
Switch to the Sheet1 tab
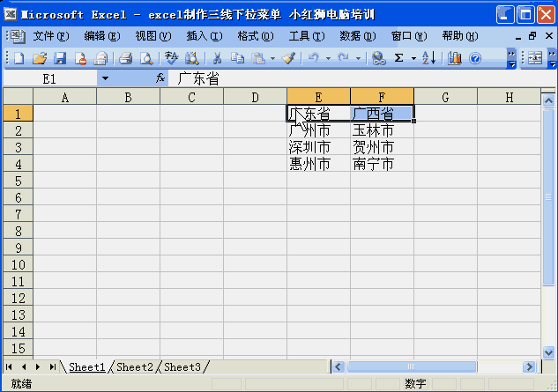[x=87, y=366]
